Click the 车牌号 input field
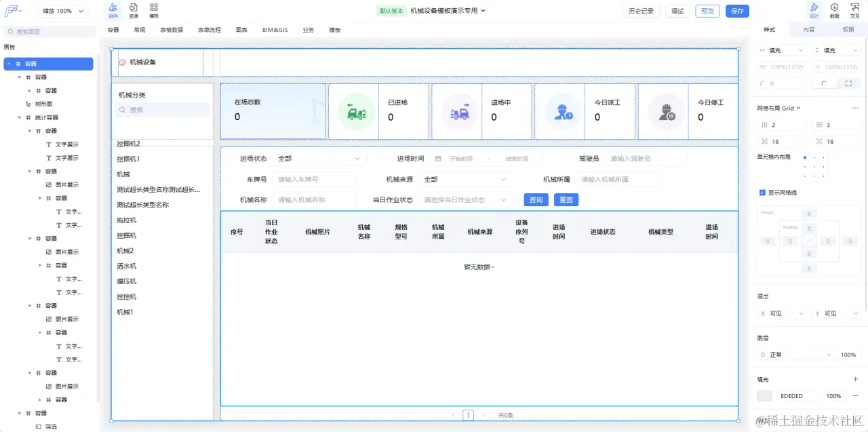The width and height of the screenshot is (868, 432). pyautogui.click(x=313, y=178)
